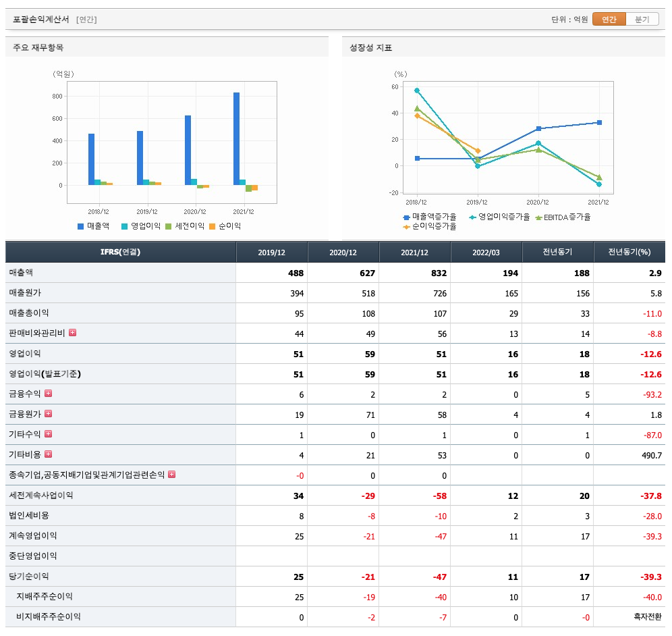Click the 법인세비용 row label

point(29,515)
